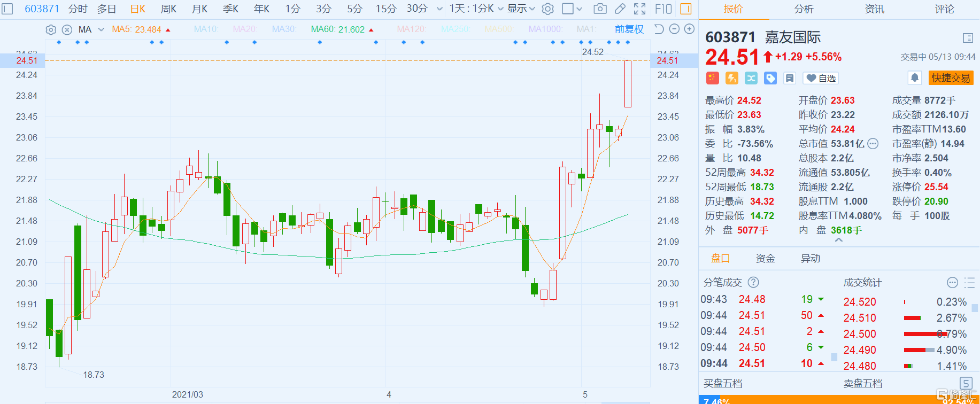Image resolution: width=980 pixels, height=404 pixels.
Task: Switch to 多日 view
Action: [106, 9]
